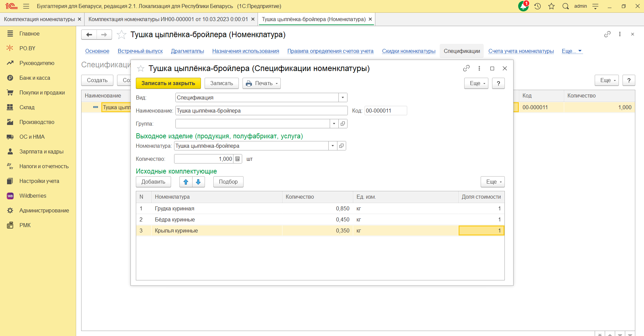Move component row down with blue arrow

(x=198, y=182)
